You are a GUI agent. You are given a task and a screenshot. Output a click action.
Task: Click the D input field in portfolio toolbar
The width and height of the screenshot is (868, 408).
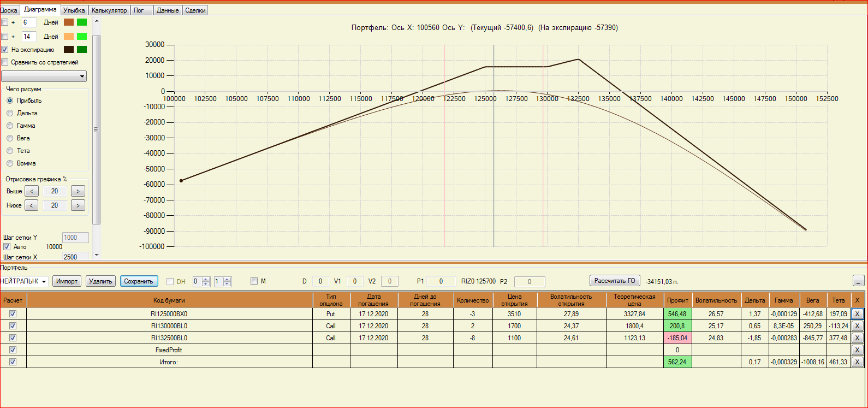(x=320, y=281)
